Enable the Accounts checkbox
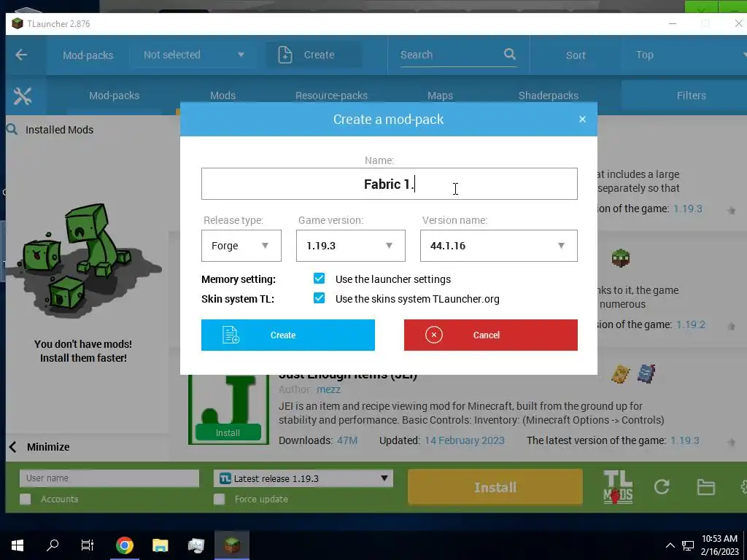Image resolution: width=747 pixels, height=560 pixels. pos(26,499)
